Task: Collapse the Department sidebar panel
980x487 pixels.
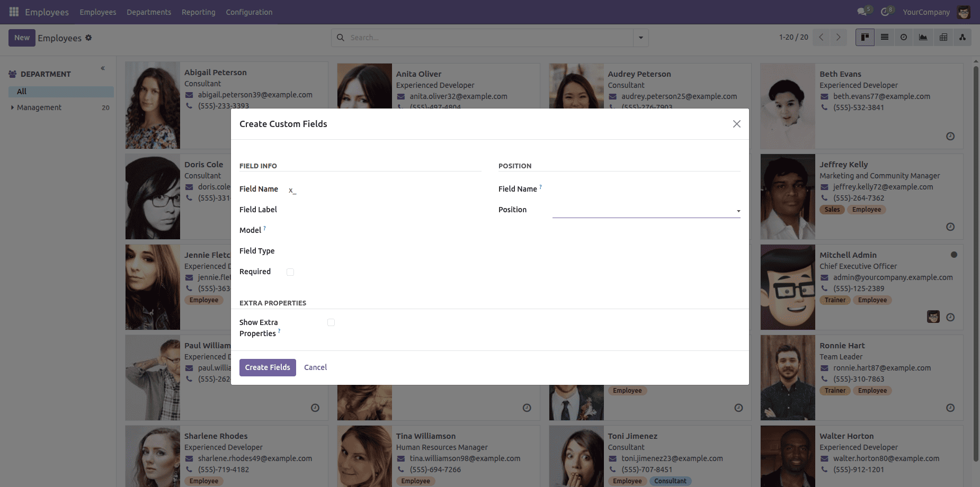Action: click(x=103, y=68)
